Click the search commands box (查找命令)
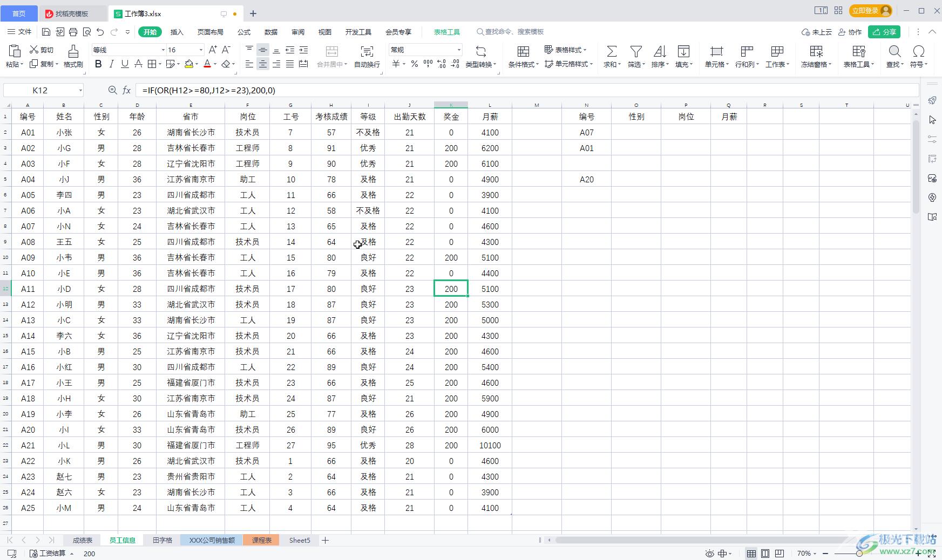This screenshot has width=942, height=560. pos(510,32)
